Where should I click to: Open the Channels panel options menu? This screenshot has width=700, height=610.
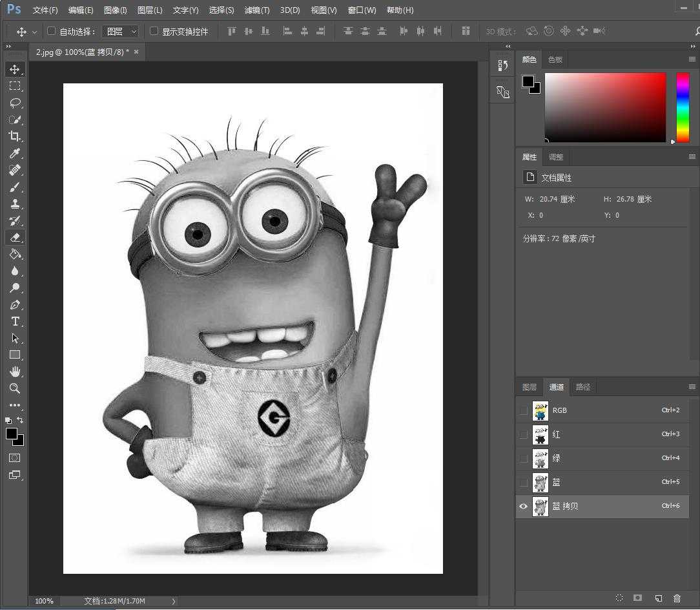(692, 387)
